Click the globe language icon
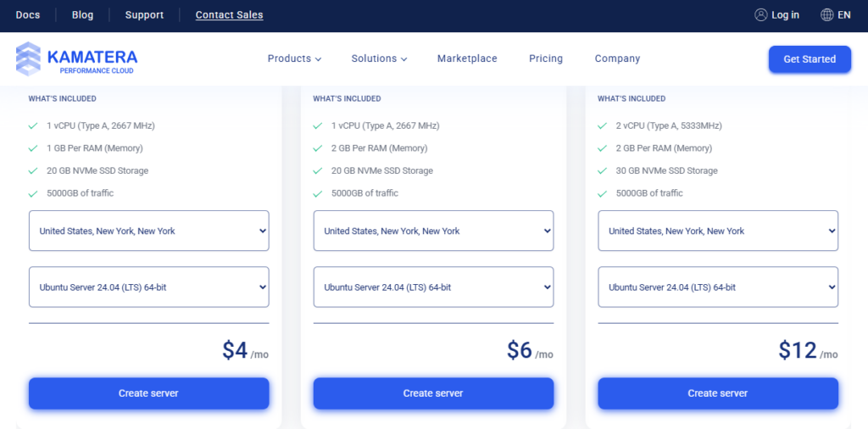This screenshot has height=429, width=868. pos(826,15)
